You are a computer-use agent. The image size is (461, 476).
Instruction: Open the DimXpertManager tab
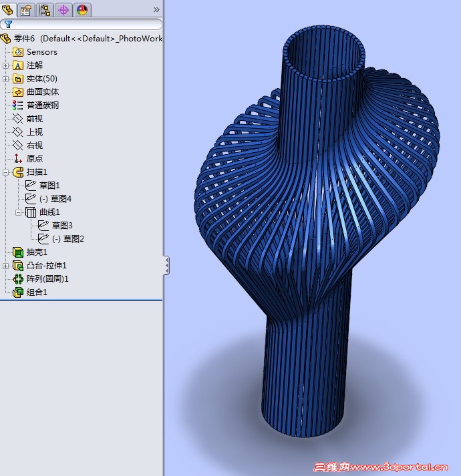click(63, 10)
